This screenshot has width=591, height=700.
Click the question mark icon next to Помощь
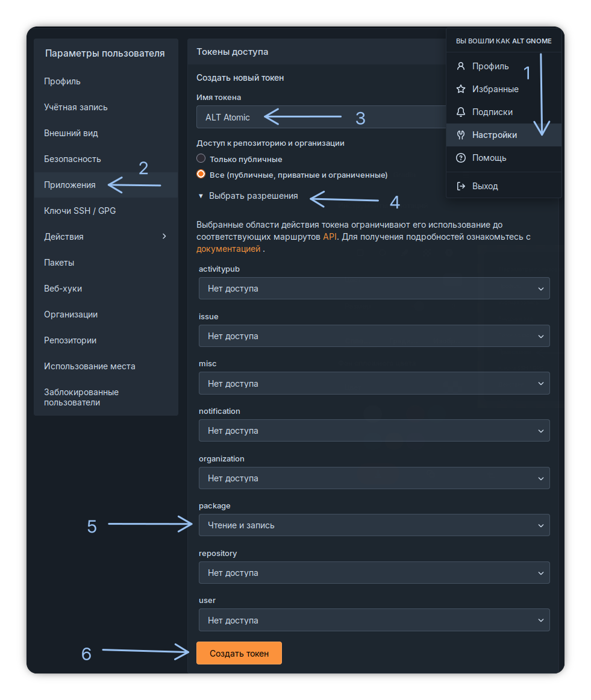461,158
